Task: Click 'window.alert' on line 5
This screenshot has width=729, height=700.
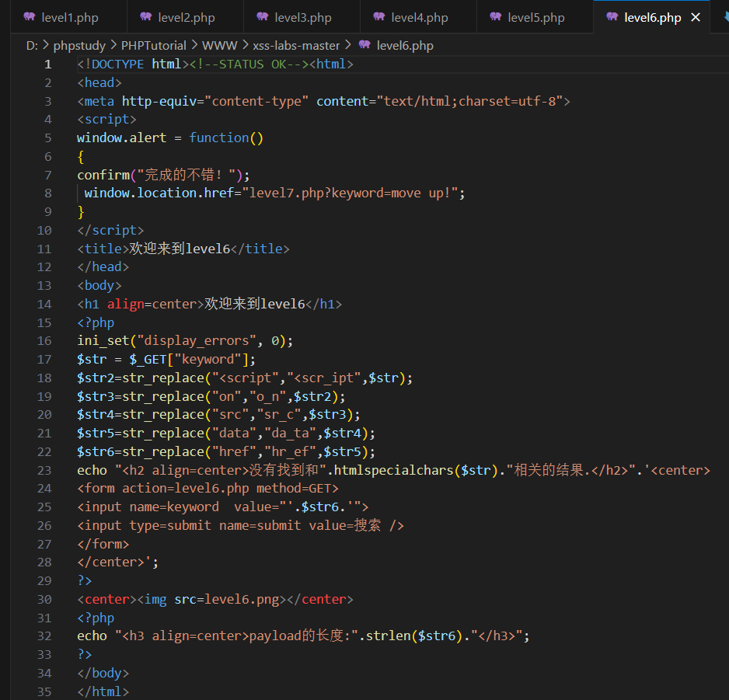Action: point(122,138)
